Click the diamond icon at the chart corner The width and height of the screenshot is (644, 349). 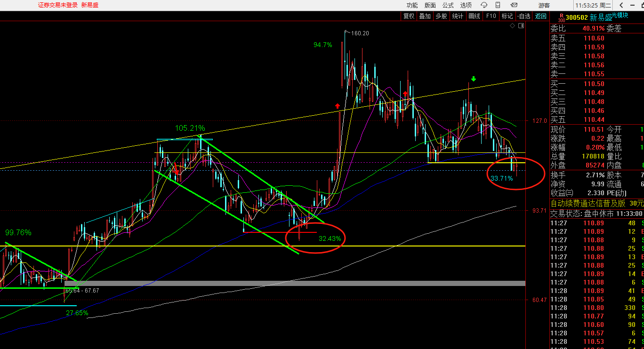[x=513, y=26]
